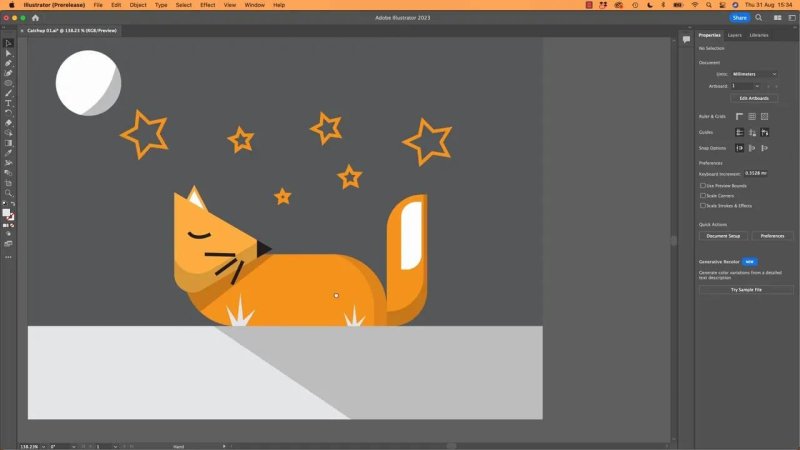This screenshot has width=800, height=450.
Task: Click the Share button
Action: pyautogui.click(x=739, y=18)
